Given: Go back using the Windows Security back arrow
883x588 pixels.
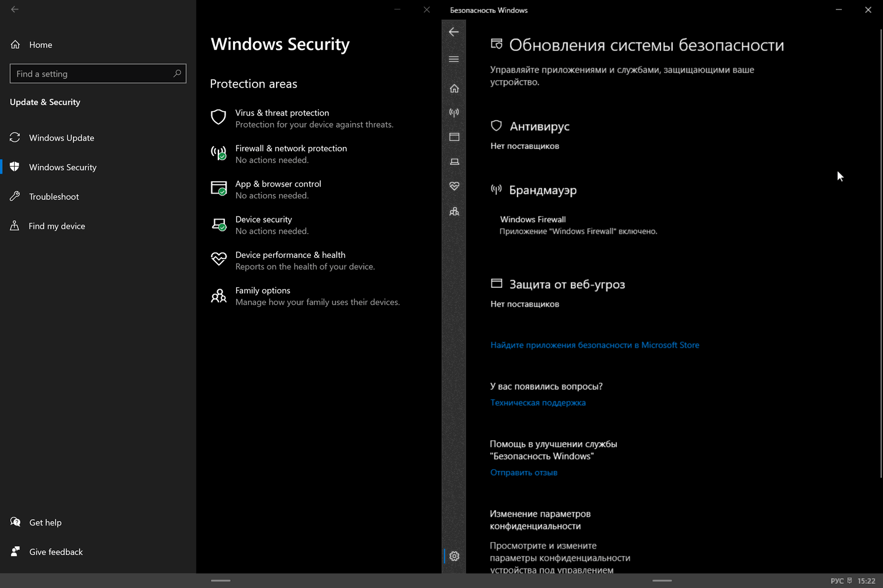Looking at the screenshot, I should (x=454, y=32).
